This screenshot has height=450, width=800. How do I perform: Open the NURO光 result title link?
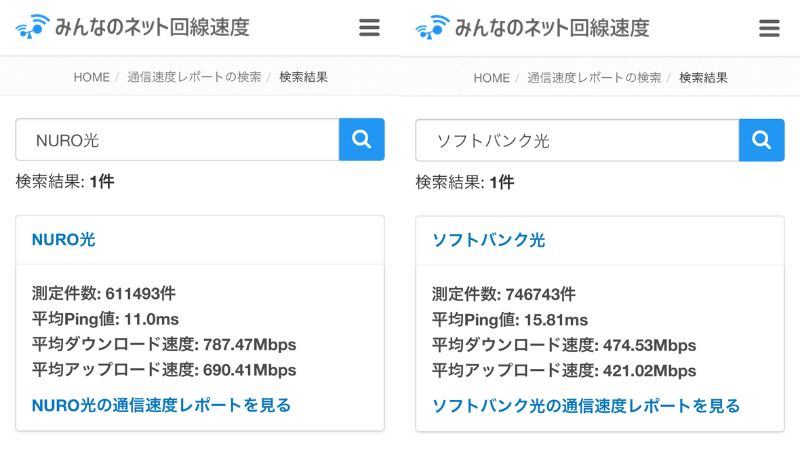[64, 239]
